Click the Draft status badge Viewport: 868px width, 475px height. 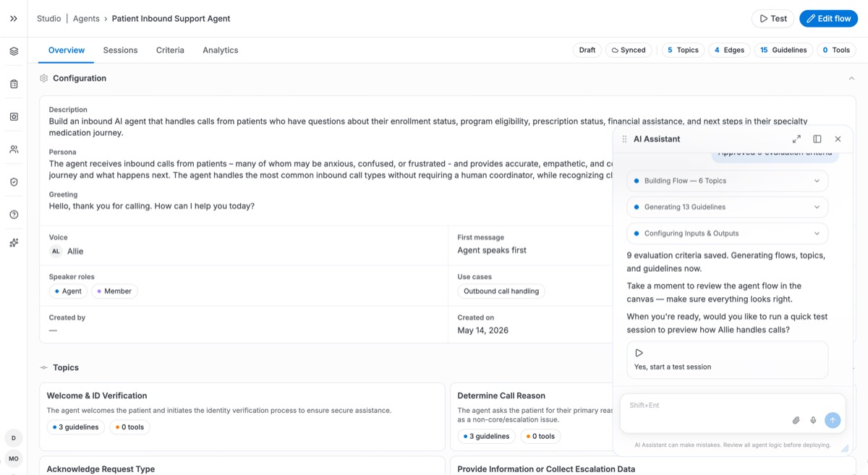tap(587, 50)
